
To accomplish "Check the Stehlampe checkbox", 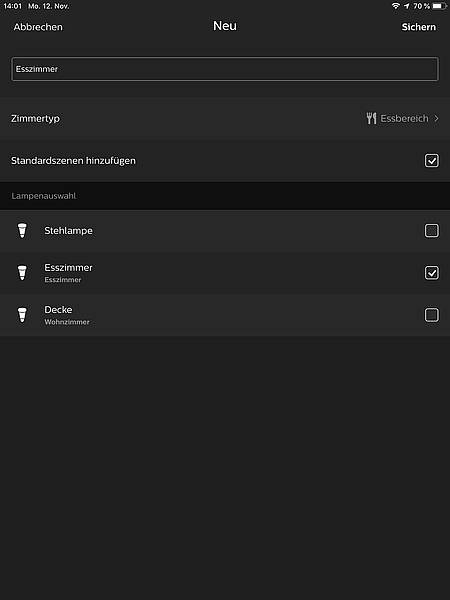I will point(432,231).
